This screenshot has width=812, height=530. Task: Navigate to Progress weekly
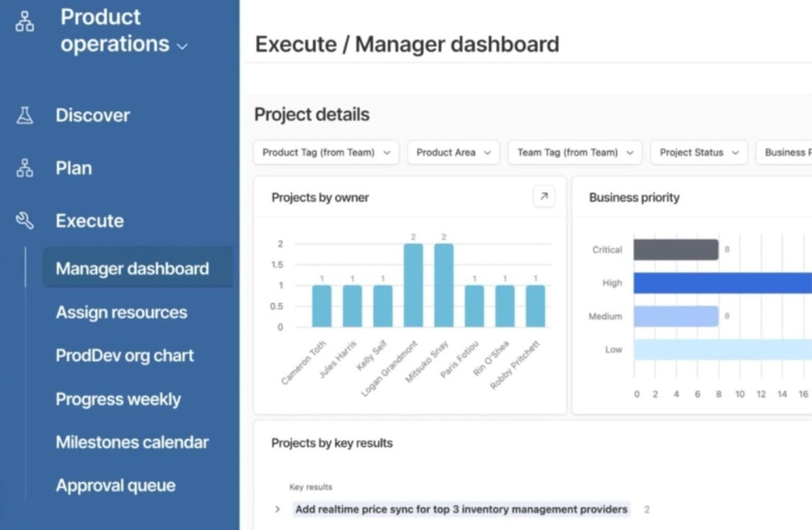pos(118,399)
